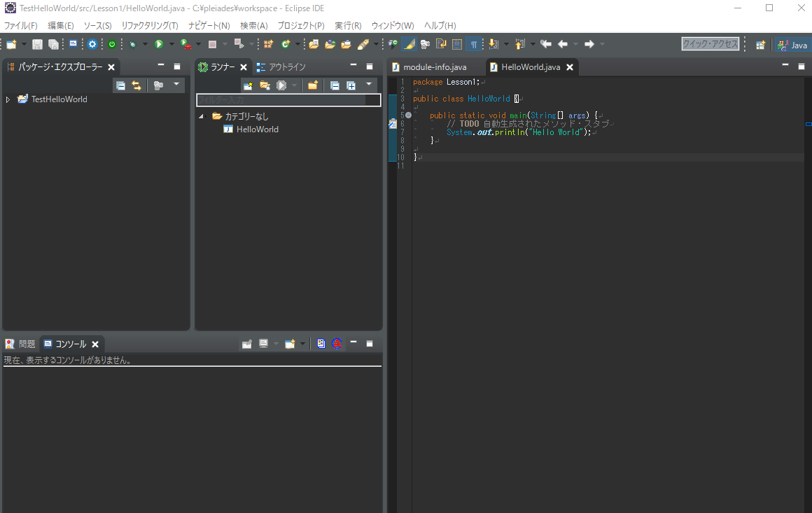This screenshot has height=513, width=812.
Task: Open the ファイル(F) menu
Action: coord(21,25)
